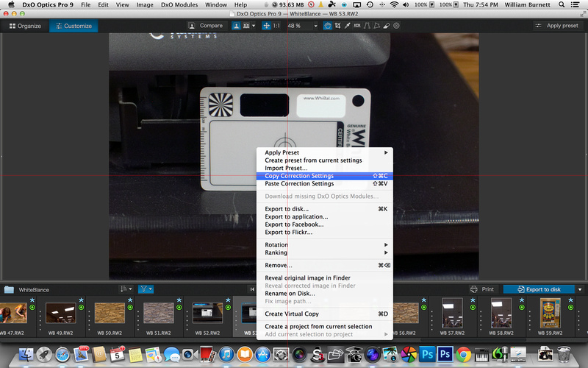The image size is (588, 368).
Task: Choose Create a project from current selection
Action: 325,327
